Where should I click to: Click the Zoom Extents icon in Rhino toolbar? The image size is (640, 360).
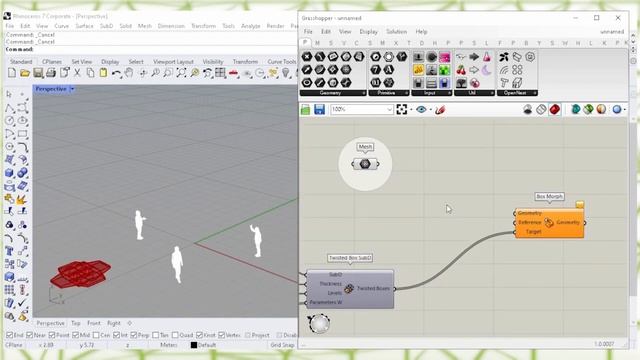point(181,73)
